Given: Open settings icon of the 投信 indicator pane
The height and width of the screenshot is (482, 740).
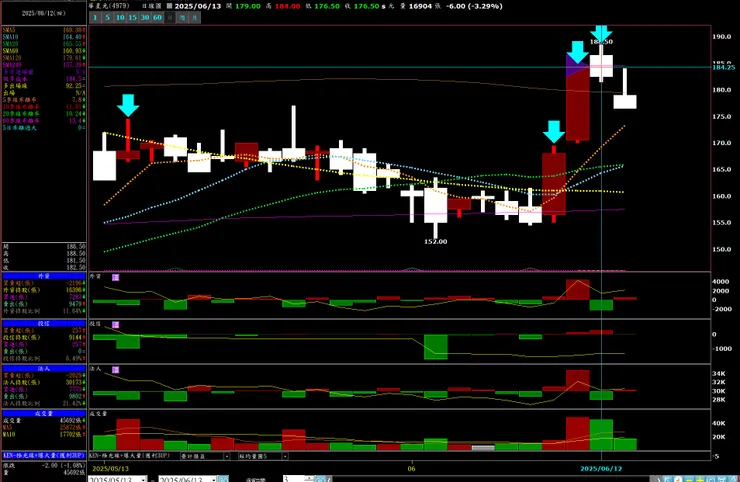Looking at the screenshot, I should tap(116, 325).
